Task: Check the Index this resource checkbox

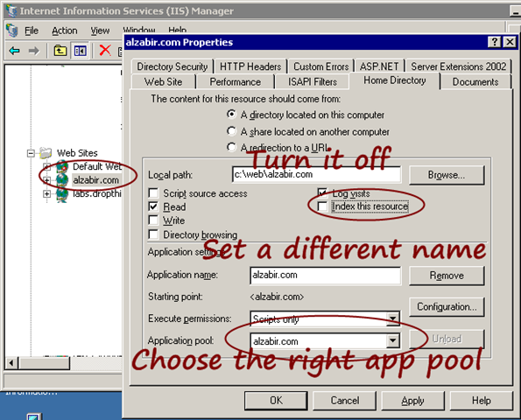Action: (322, 206)
